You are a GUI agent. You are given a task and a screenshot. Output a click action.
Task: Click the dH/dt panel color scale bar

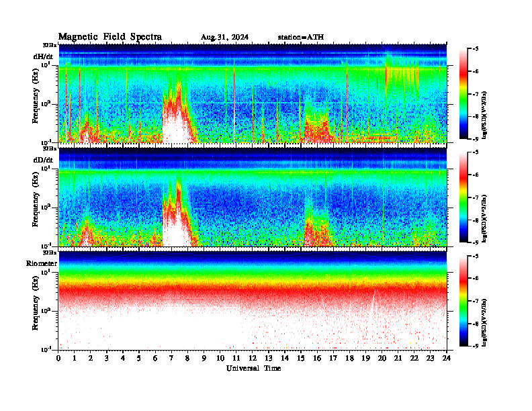tap(463, 94)
